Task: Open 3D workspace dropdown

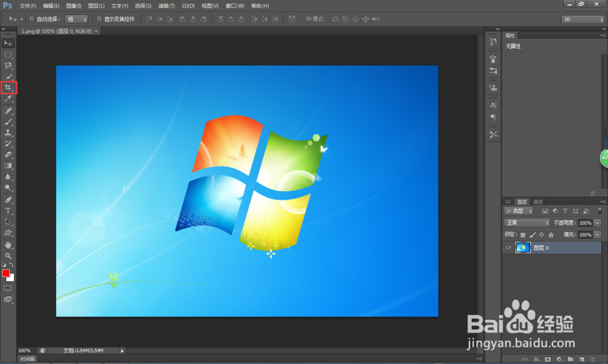Action: pos(583,19)
